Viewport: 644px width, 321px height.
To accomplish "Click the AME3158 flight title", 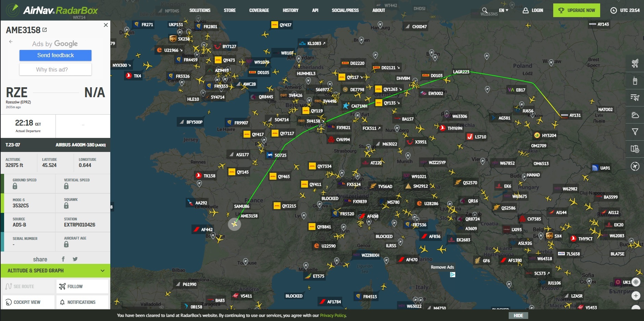I will (23, 30).
